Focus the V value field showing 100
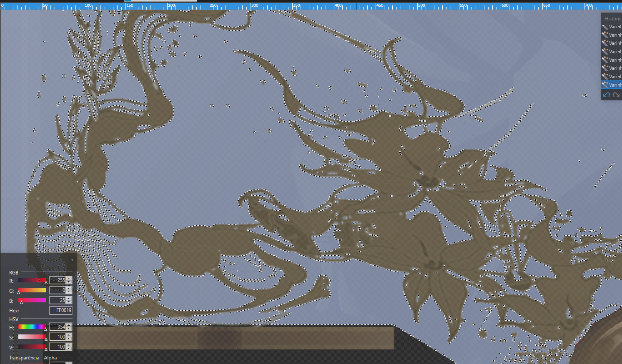Screen dimensions: 622x364 [58, 347]
